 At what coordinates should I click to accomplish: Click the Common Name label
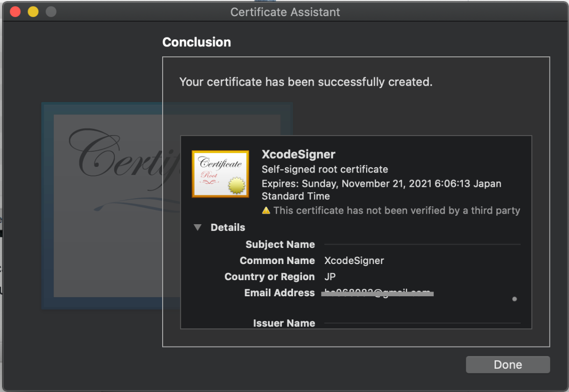point(277,261)
